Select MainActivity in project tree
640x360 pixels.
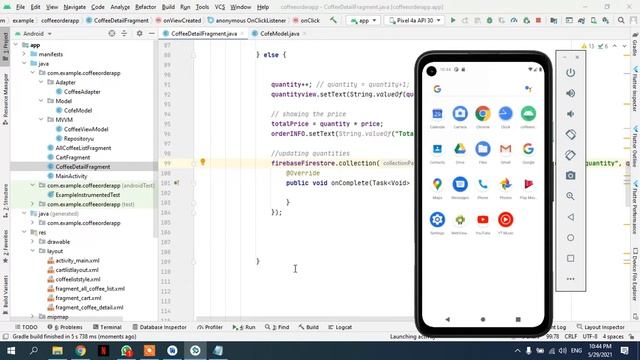tap(71, 176)
